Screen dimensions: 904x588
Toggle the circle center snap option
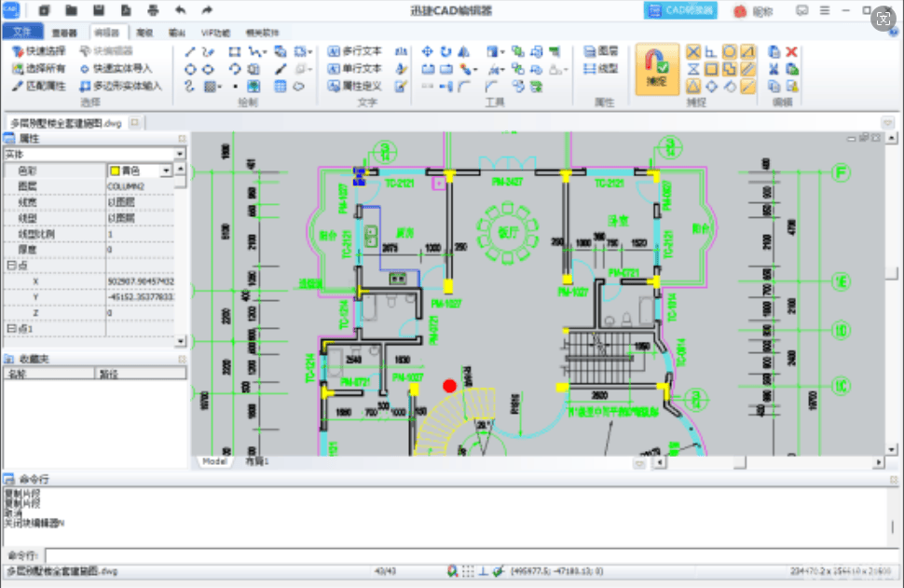[x=729, y=52]
